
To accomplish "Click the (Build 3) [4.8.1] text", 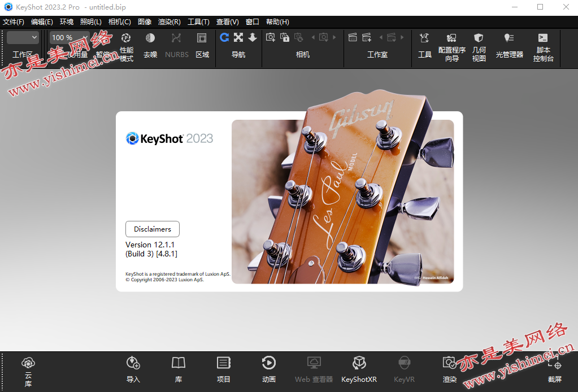I will point(151,254).
